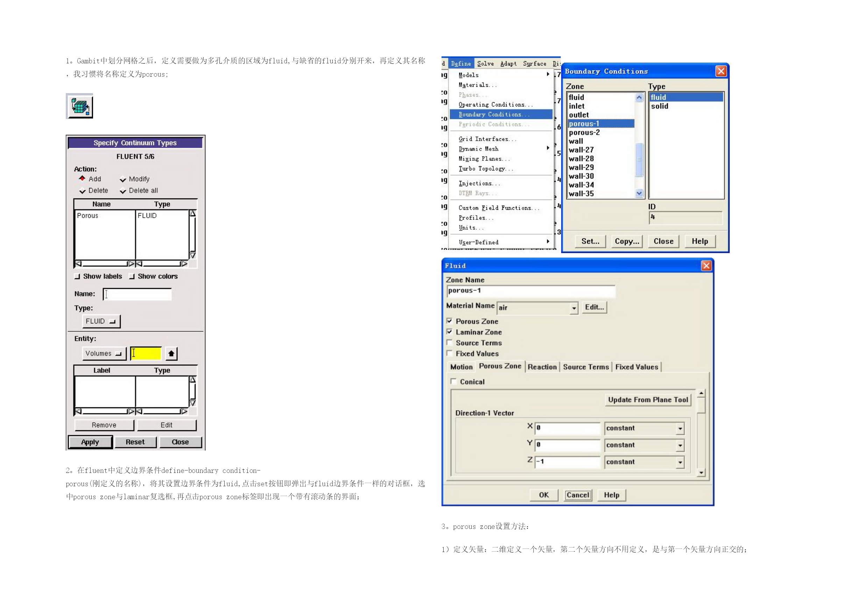Select the porous-2 zone

coord(601,132)
